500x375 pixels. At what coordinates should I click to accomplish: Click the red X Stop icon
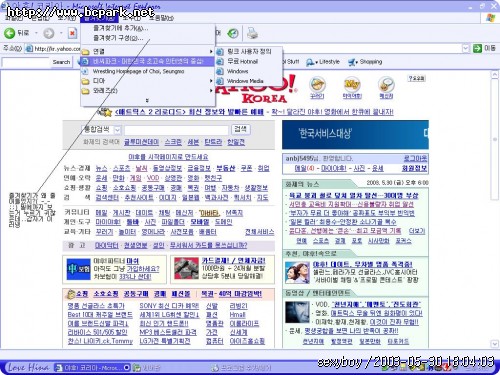coord(72,33)
